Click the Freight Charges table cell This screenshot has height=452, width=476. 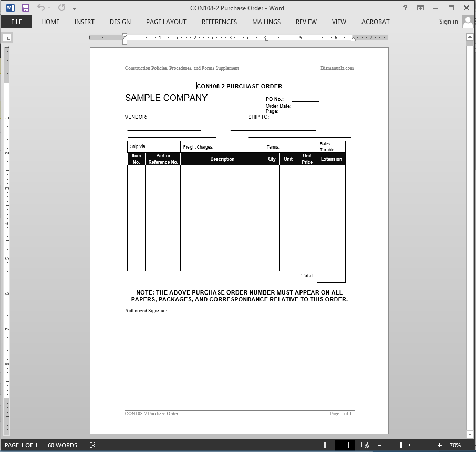point(222,147)
